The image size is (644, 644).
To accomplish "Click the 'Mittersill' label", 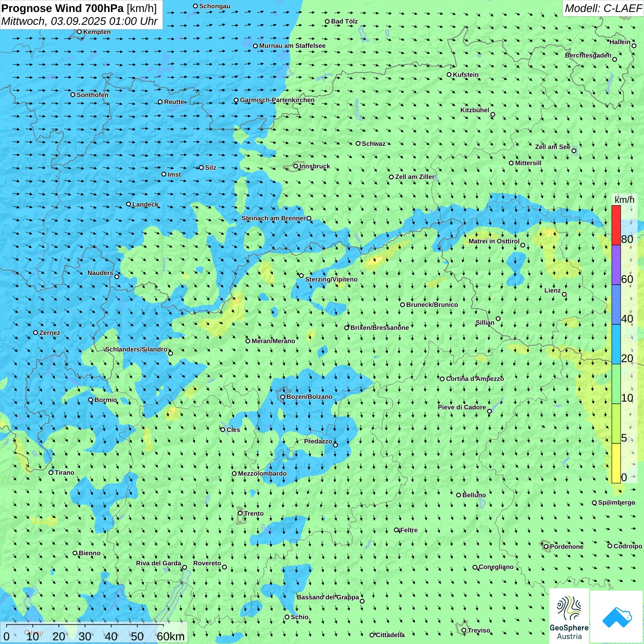I will (x=528, y=163).
